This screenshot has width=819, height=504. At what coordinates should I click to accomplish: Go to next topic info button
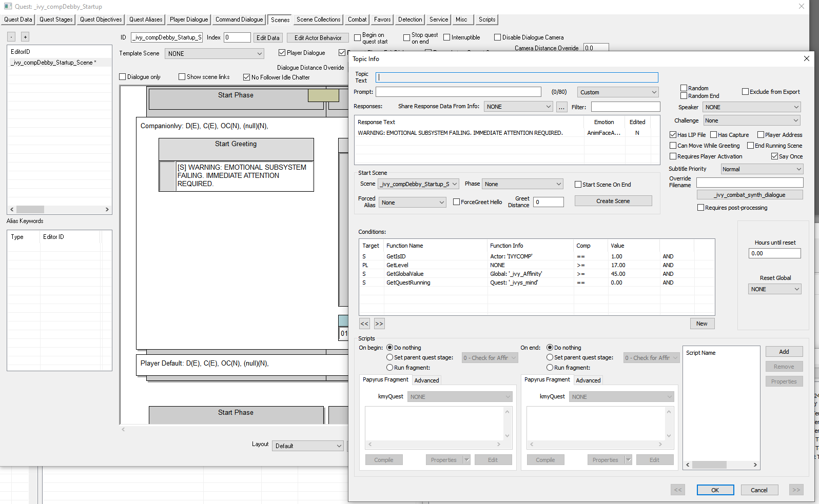pyautogui.click(x=796, y=490)
